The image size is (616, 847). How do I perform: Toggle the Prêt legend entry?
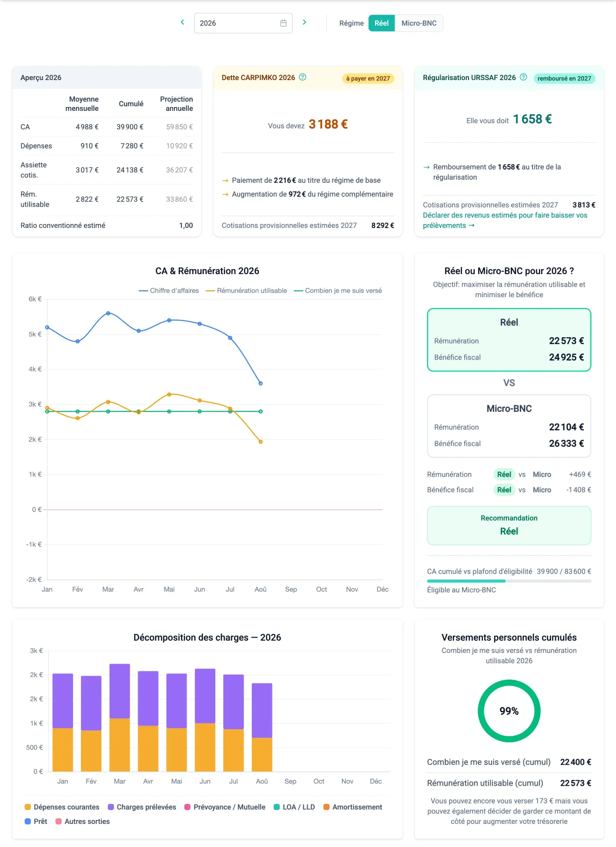[36, 821]
